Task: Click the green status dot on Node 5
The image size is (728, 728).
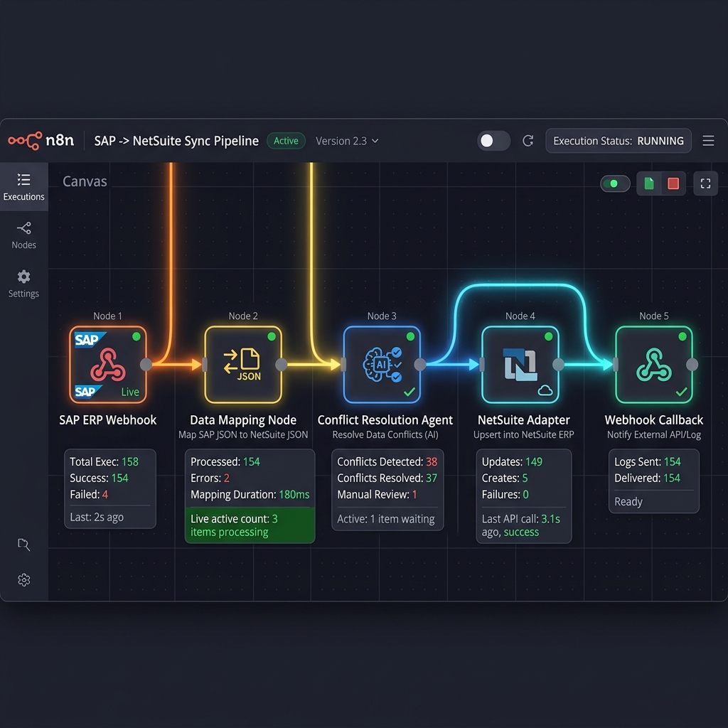Action: (x=682, y=336)
